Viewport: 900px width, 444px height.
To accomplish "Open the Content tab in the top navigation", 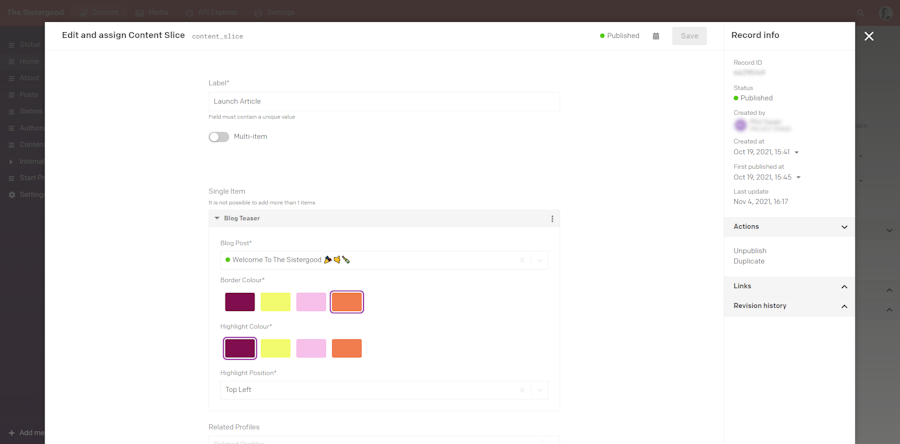I will [x=99, y=13].
